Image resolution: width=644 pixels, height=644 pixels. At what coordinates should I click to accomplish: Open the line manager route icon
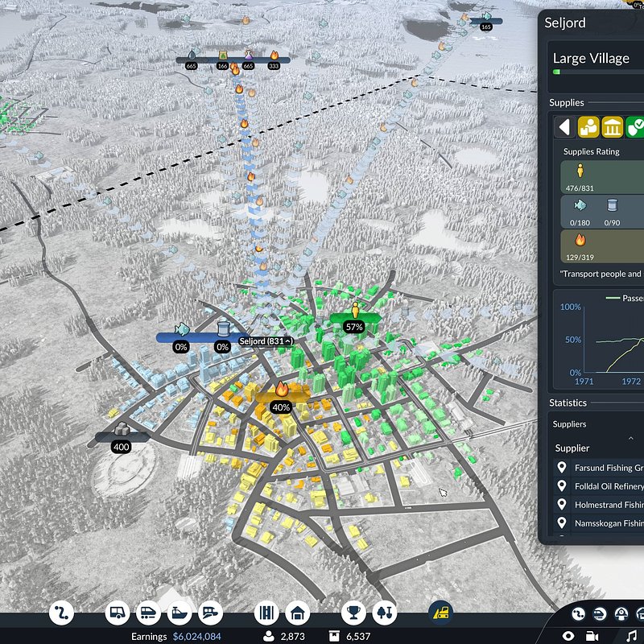(62, 613)
